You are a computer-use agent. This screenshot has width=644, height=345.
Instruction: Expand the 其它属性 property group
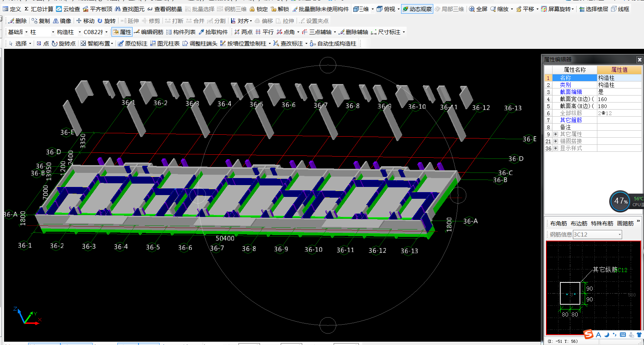point(555,134)
